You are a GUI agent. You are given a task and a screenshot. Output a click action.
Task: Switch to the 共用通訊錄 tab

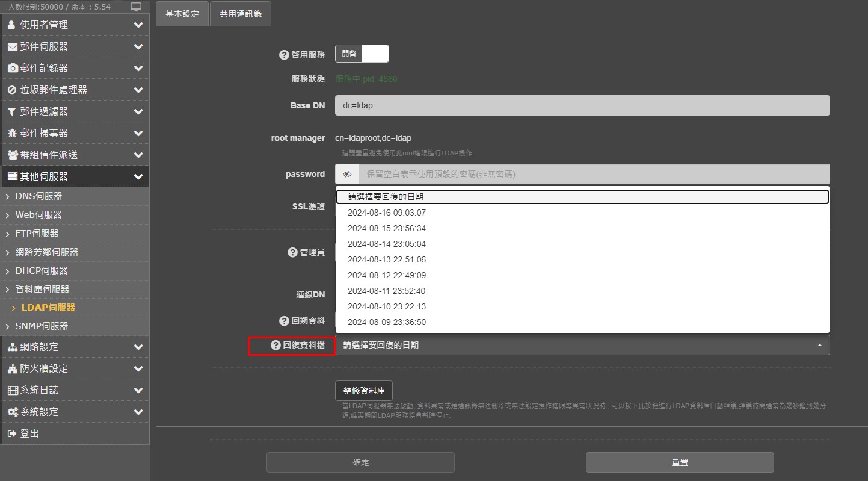(241, 14)
